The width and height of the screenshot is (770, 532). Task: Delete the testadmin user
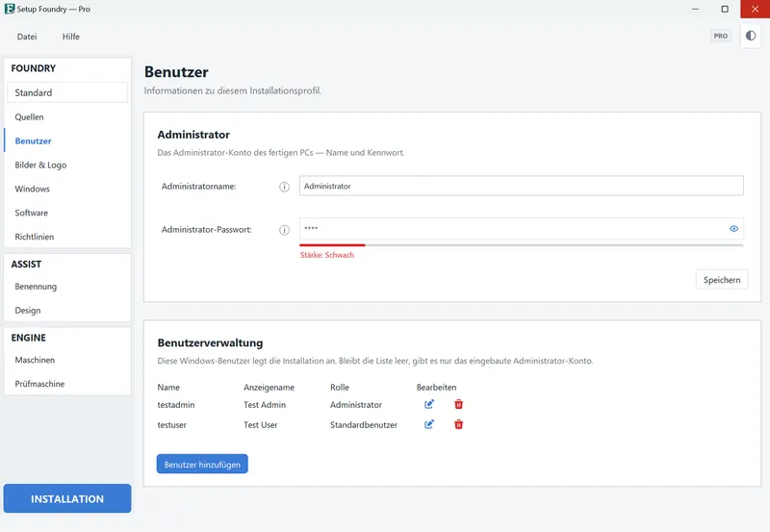point(459,404)
